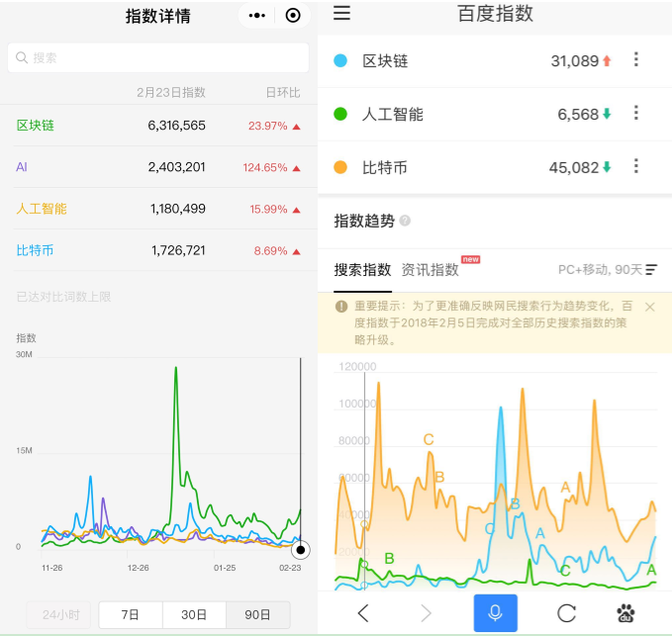
Task: Tap the mini program more options dots
Action: 256,16
